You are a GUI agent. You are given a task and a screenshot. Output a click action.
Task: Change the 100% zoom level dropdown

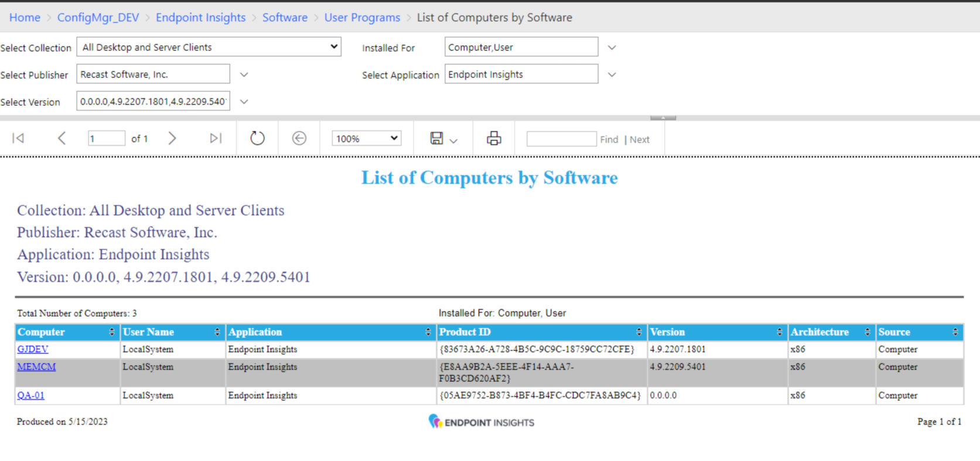(366, 139)
